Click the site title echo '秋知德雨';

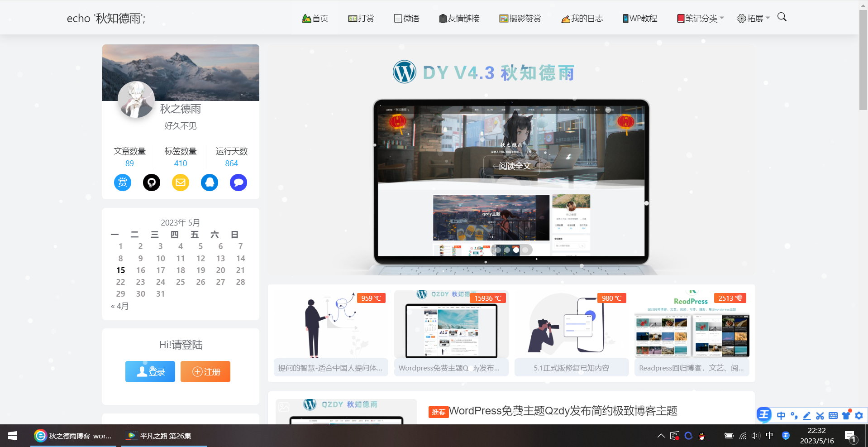[106, 19]
